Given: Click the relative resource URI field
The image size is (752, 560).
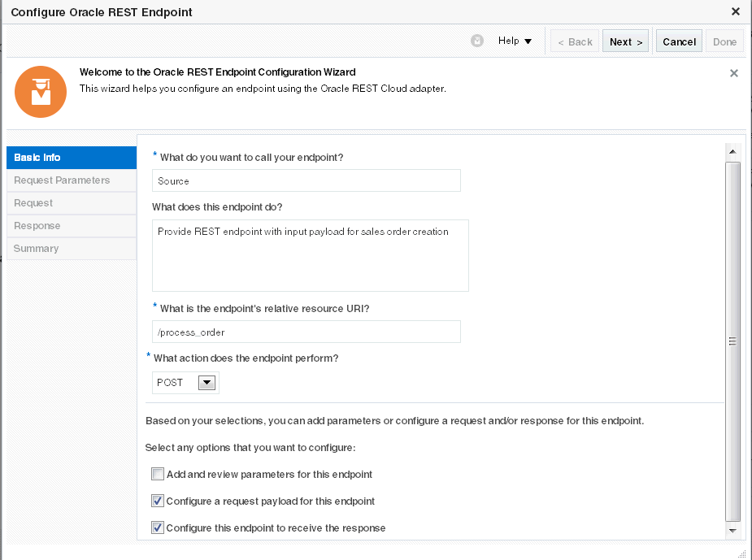Looking at the screenshot, I should [x=306, y=332].
